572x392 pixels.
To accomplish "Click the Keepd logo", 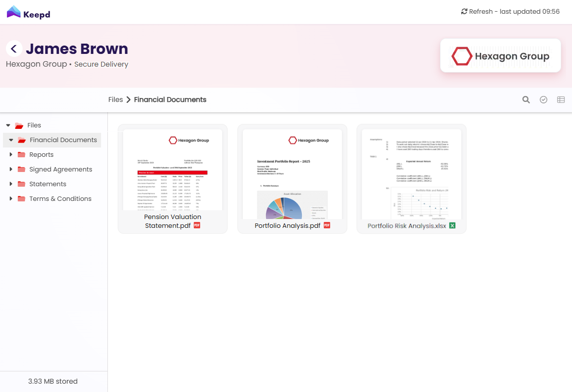I will click(x=28, y=12).
